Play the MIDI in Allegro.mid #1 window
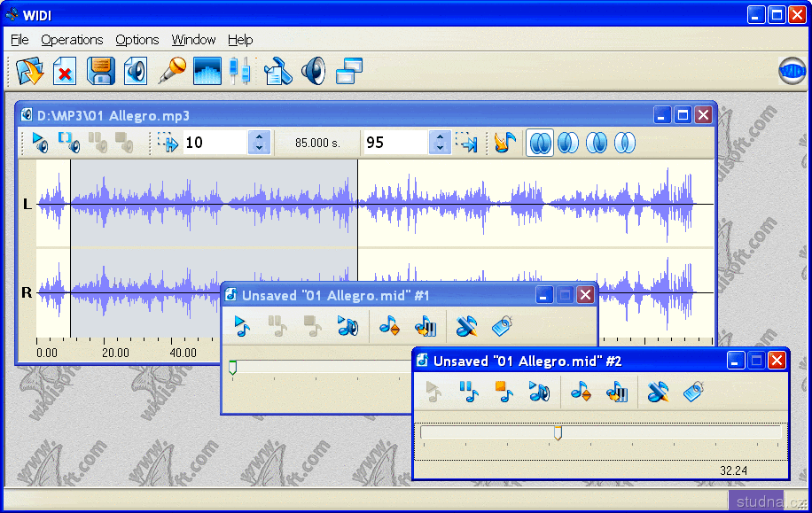Image resolution: width=812 pixels, height=513 pixels. [242, 326]
